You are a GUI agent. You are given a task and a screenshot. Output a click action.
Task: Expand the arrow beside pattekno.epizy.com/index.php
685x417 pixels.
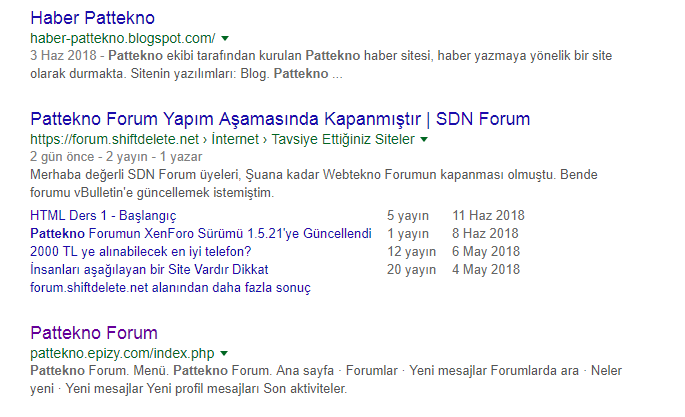[225, 354]
